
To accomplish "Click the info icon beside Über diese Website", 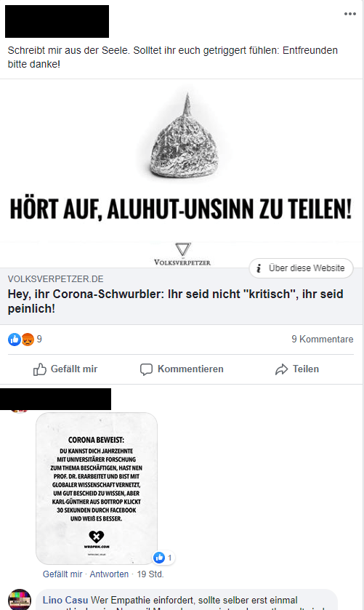I will point(259,268).
